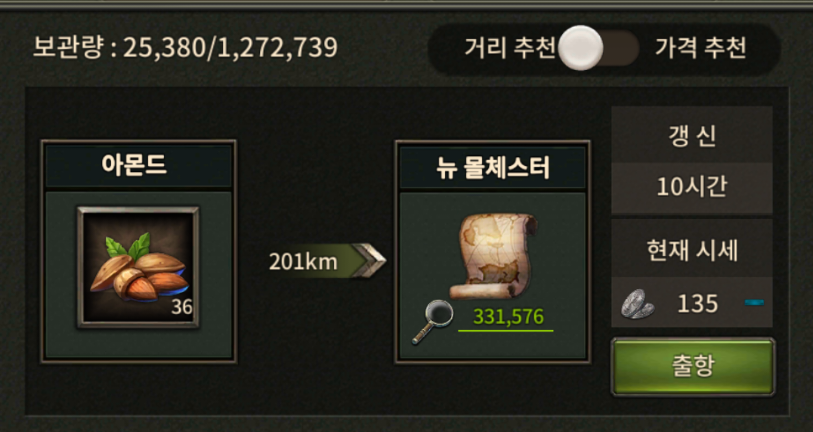Click the blue minus price trend indicator
This screenshot has height=432, width=813.
click(x=754, y=302)
